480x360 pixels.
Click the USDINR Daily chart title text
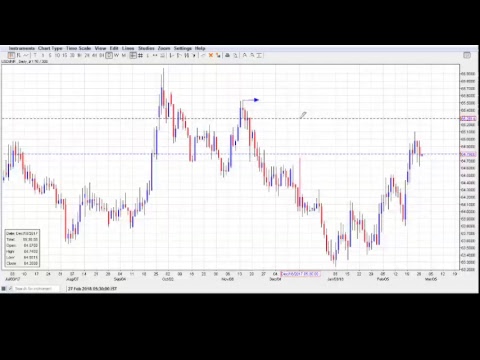pos(25,62)
